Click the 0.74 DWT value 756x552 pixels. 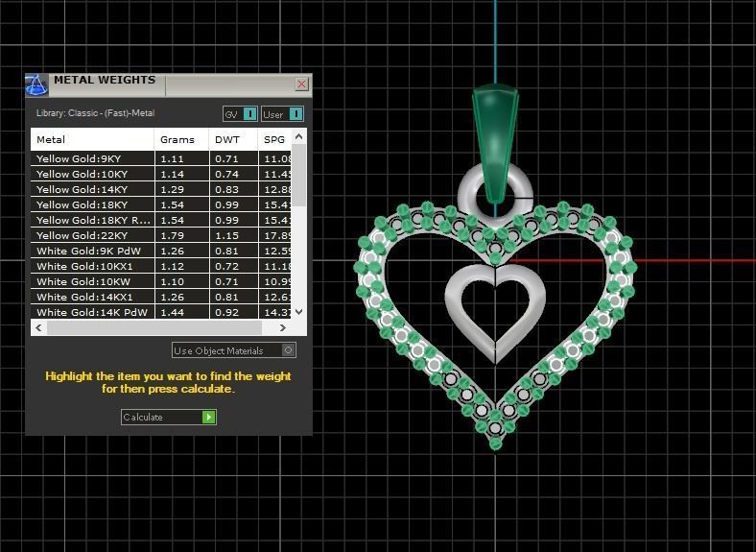pyautogui.click(x=226, y=174)
